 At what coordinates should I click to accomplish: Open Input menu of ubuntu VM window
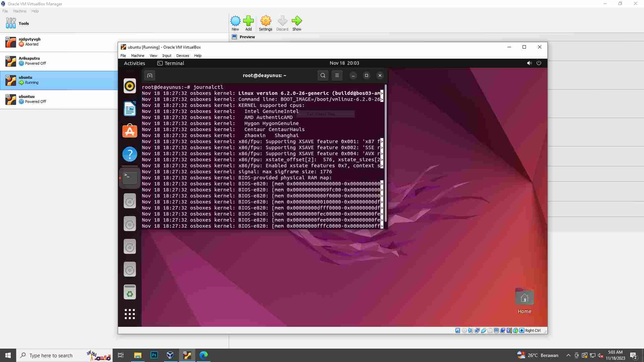167,56
